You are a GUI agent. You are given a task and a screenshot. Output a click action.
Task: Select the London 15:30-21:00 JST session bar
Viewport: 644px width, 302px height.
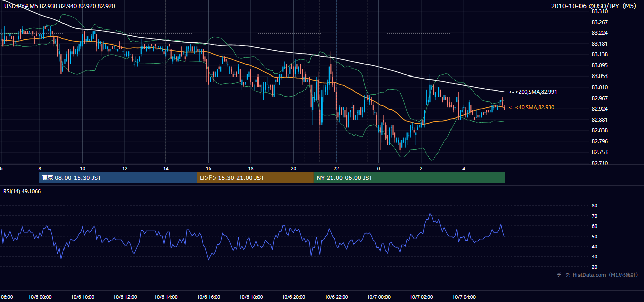tap(255, 178)
